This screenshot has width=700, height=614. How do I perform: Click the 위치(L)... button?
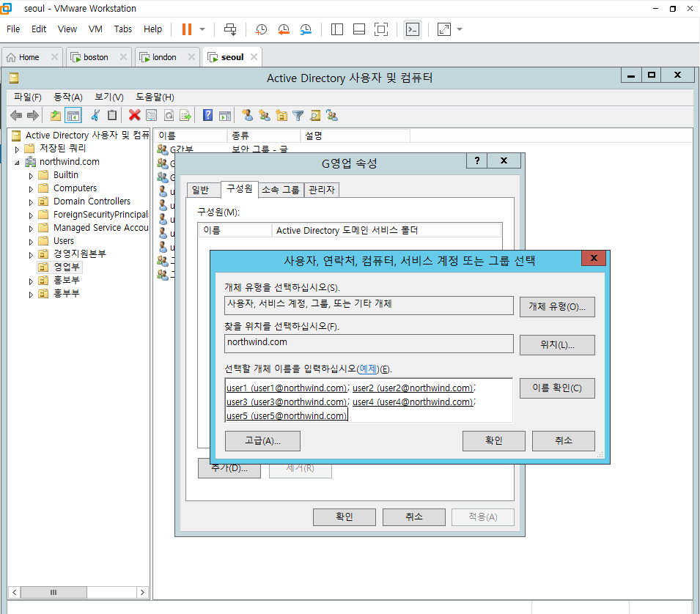556,345
